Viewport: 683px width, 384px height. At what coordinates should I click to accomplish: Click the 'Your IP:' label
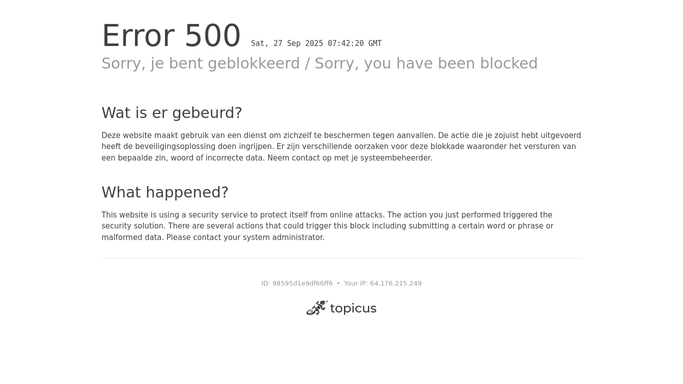pos(355,283)
